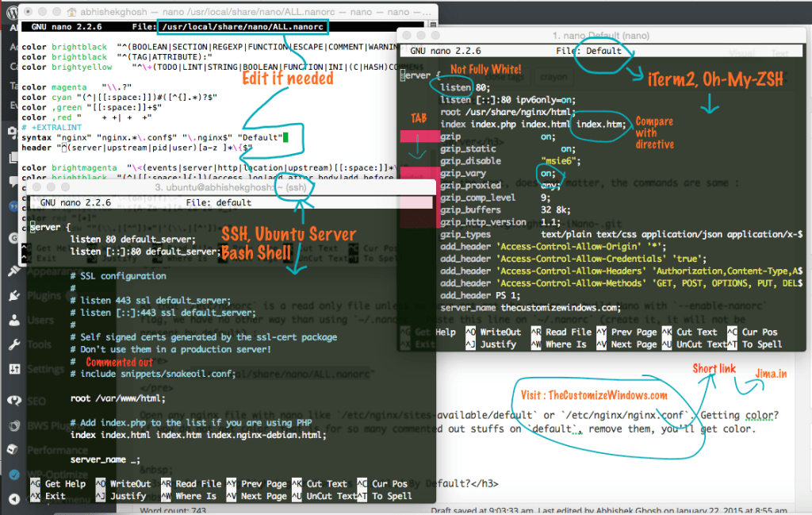Image resolution: width=812 pixels, height=515 pixels.
Task: Switch to Text editor tab behind iTerm
Action: (779, 53)
